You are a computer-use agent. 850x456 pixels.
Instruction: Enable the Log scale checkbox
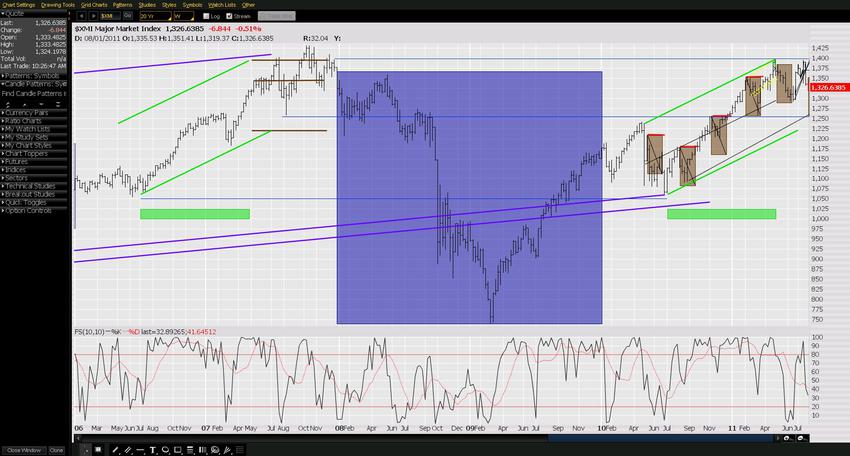[206, 16]
